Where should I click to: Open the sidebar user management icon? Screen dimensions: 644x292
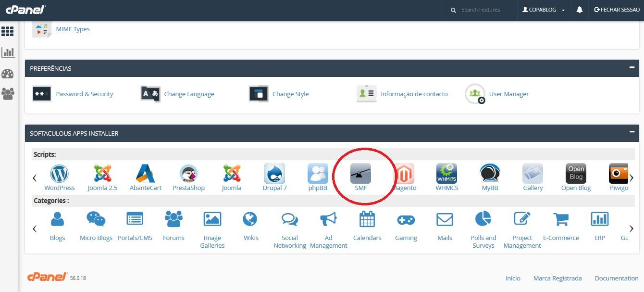point(8,94)
